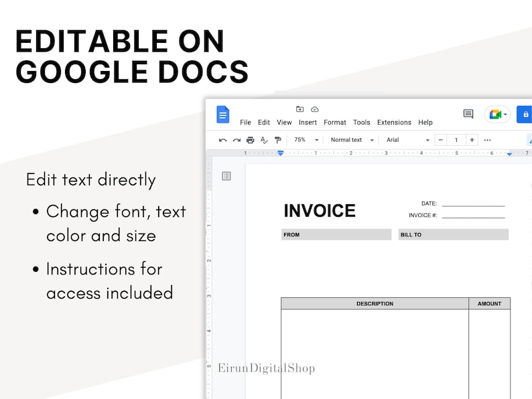Screen dimensions: 532x399
Task: Open the more options ellipsis
Action: coord(487,140)
